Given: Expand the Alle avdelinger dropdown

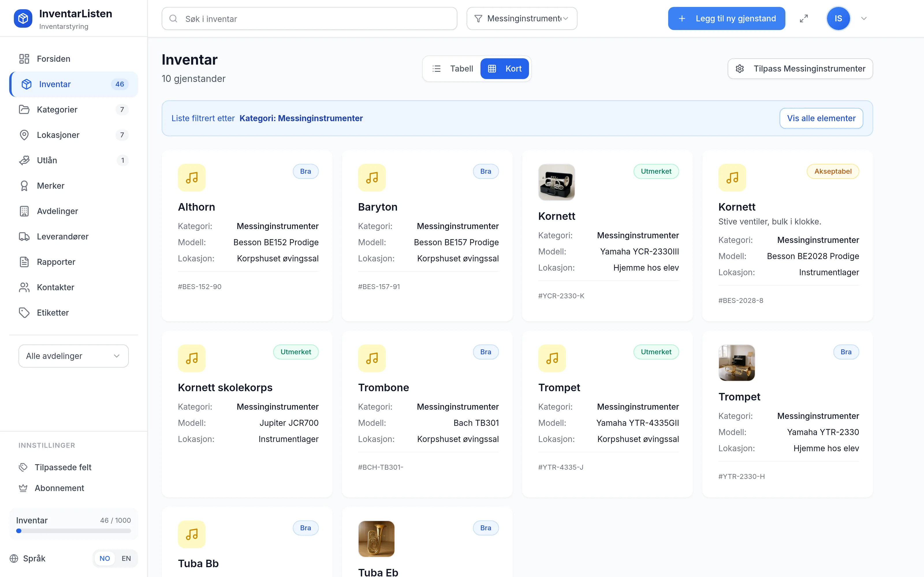Looking at the screenshot, I should tap(73, 356).
